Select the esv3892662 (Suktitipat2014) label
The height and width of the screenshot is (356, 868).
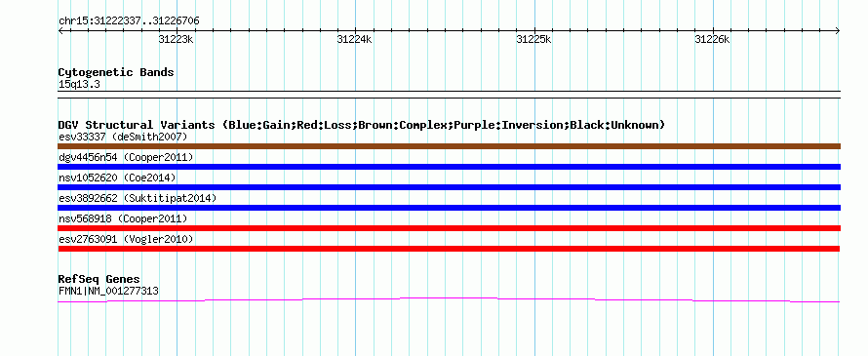pos(138,198)
